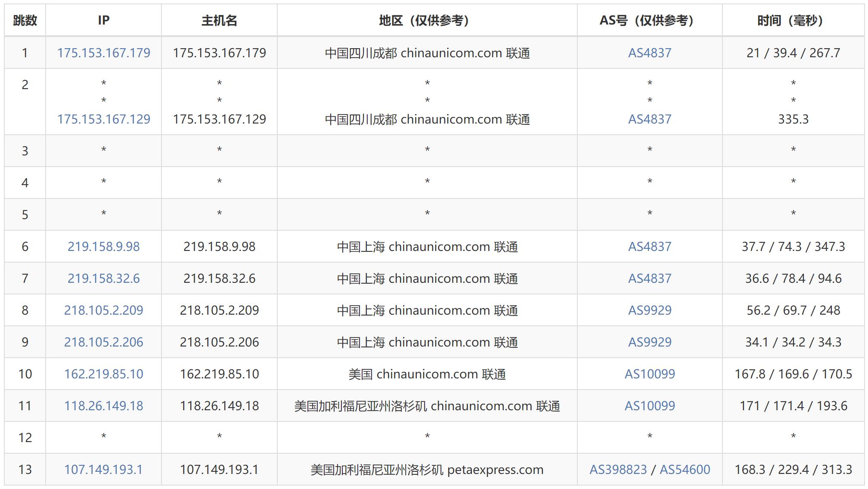Click hop number 3
The image size is (868, 489).
25,151
